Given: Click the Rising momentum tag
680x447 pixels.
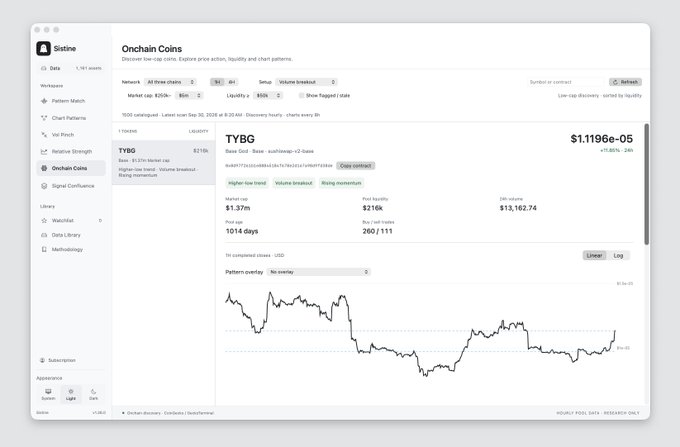Looking at the screenshot, I should pos(341,183).
